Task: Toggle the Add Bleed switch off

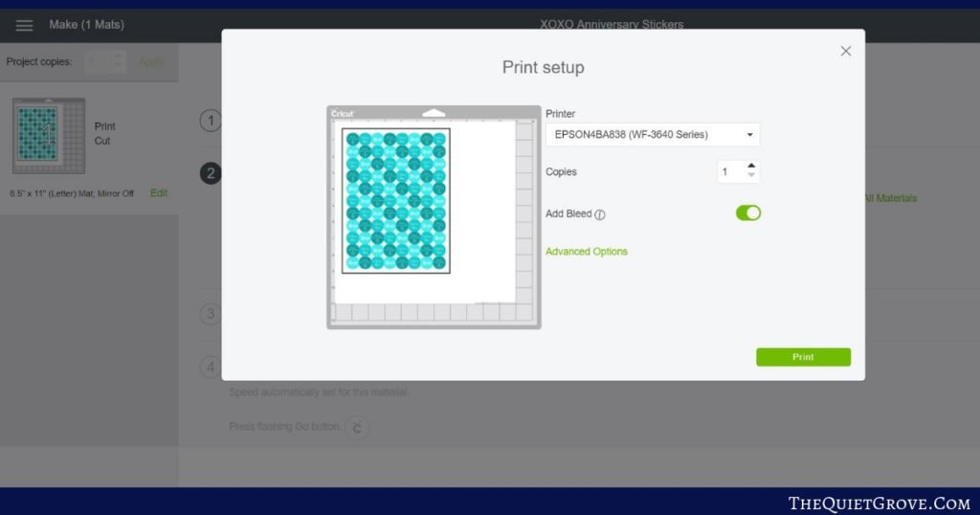Action: [748, 213]
